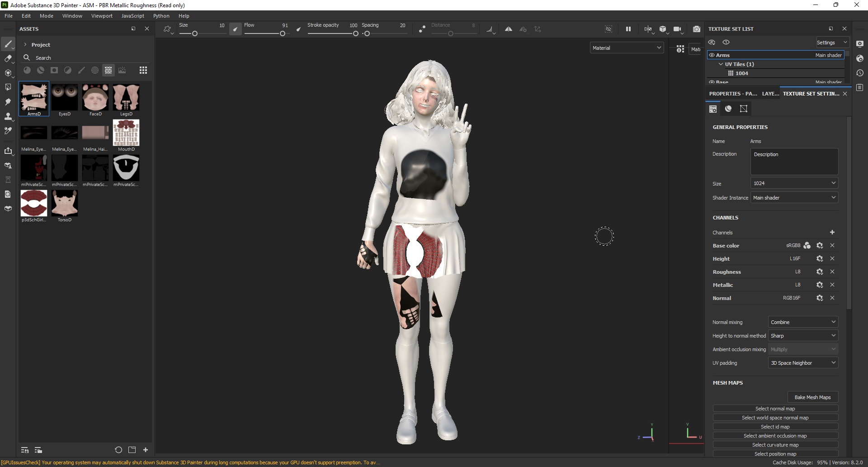Open Base color channel settings gear
Image resolution: width=868 pixels, height=467 pixels.
[820, 246]
